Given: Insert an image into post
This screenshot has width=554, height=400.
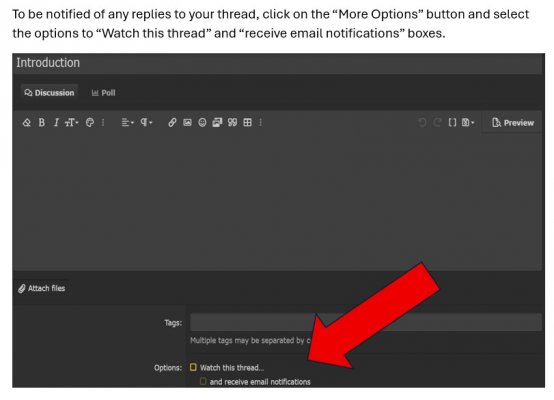Looking at the screenshot, I should 187,123.
